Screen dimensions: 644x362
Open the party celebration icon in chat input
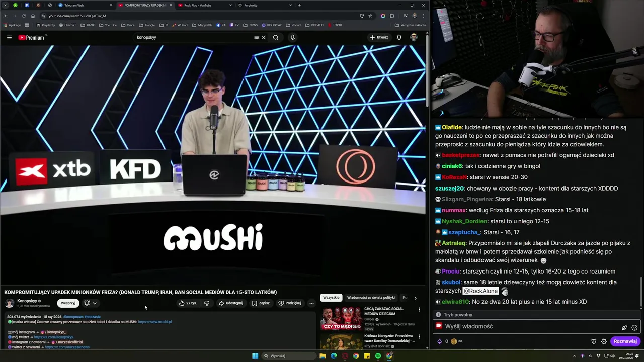pyautogui.click(x=624, y=328)
